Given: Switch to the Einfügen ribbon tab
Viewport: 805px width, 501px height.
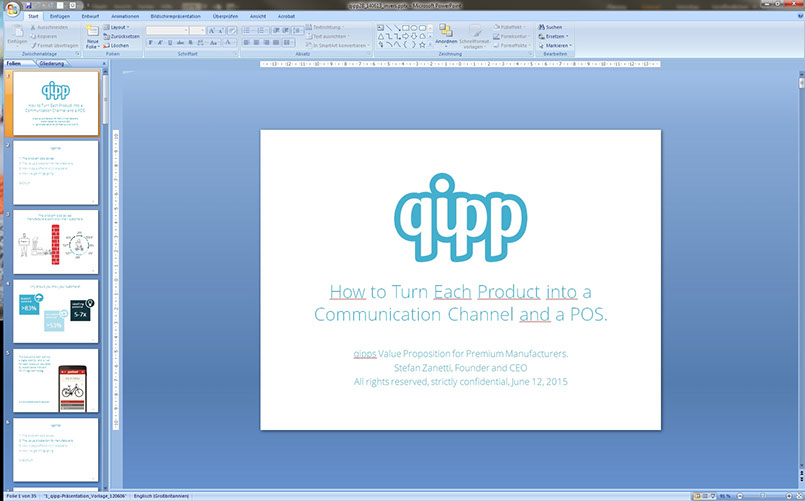Looking at the screenshot, I should (x=61, y=17).
